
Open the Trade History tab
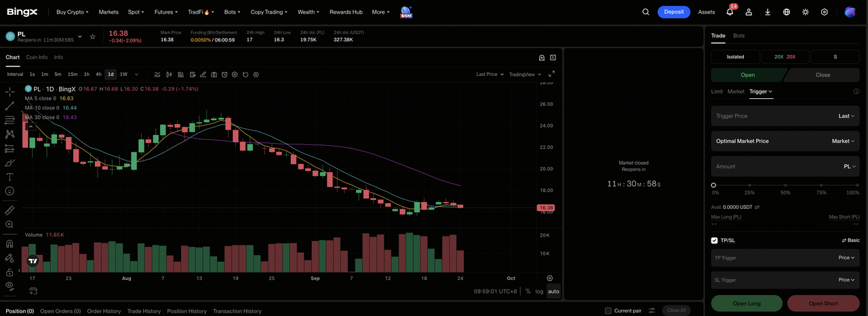coord(144,311)
